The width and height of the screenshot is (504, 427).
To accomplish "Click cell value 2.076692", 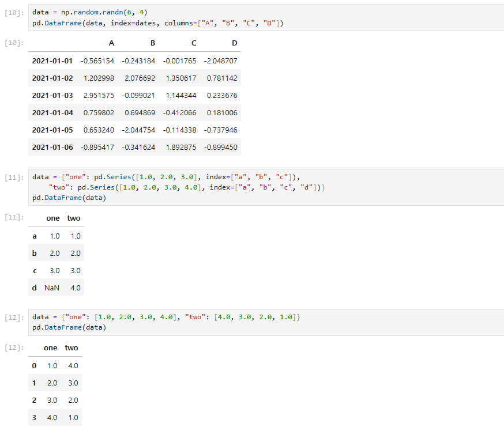I will (140, 78).
